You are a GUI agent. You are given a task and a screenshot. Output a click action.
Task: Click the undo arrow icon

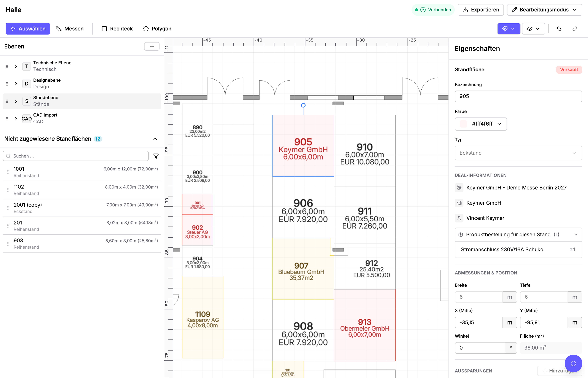[559, 29]
